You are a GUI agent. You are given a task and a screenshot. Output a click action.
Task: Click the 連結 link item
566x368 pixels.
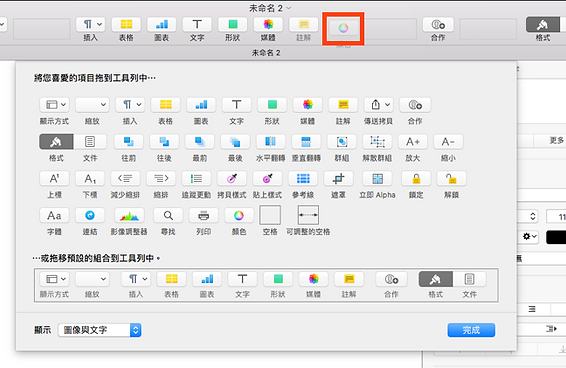pos(90,216)
